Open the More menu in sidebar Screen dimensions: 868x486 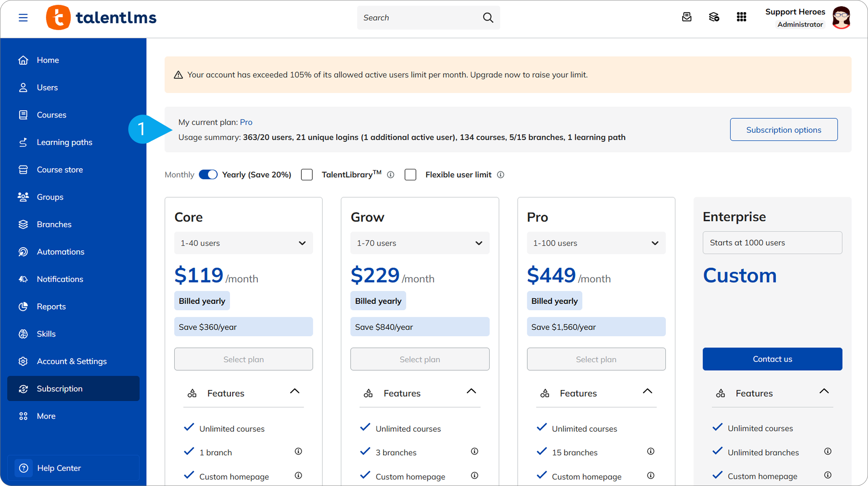(73, 416)
